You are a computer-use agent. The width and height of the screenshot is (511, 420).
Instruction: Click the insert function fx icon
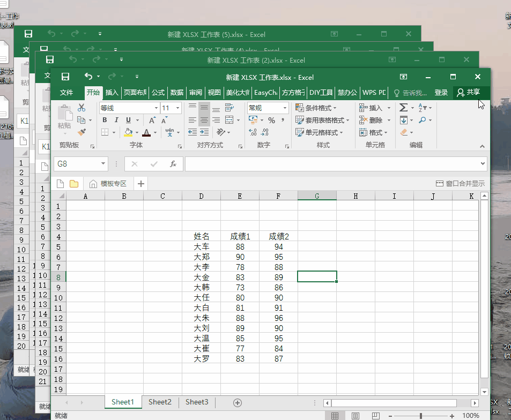(173, 164)
